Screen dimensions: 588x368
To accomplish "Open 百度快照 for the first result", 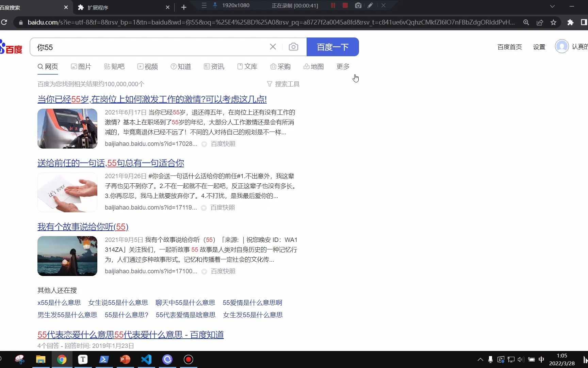I will [x=223, y=144].
